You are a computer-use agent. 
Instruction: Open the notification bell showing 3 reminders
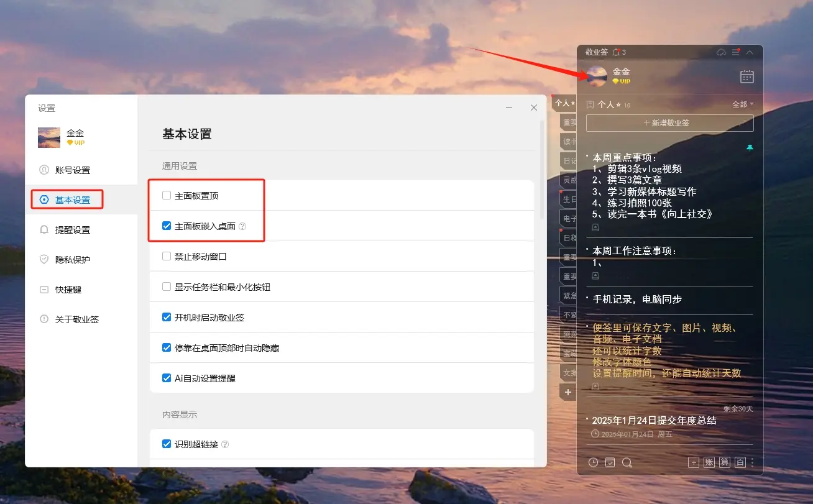tap(617, 52)
